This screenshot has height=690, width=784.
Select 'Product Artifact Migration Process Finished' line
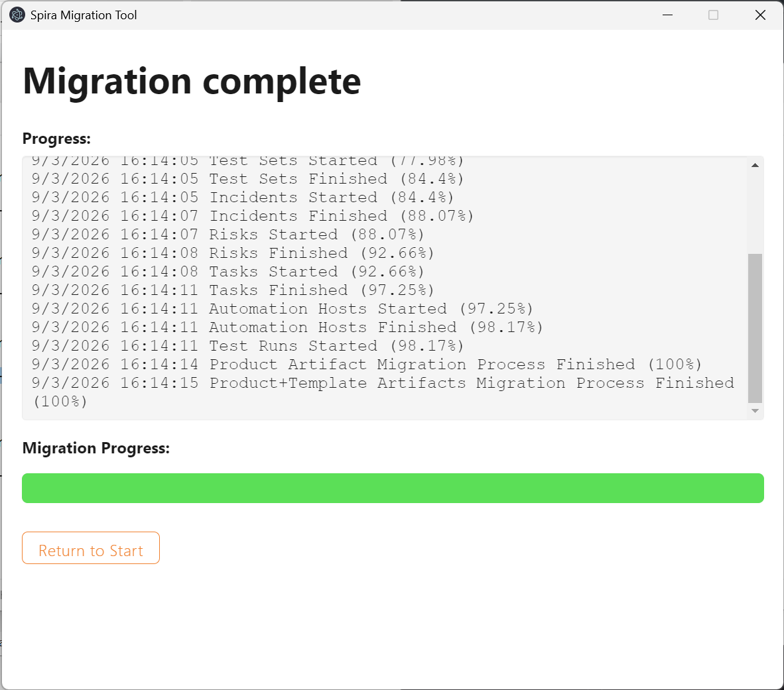[367, 365]
